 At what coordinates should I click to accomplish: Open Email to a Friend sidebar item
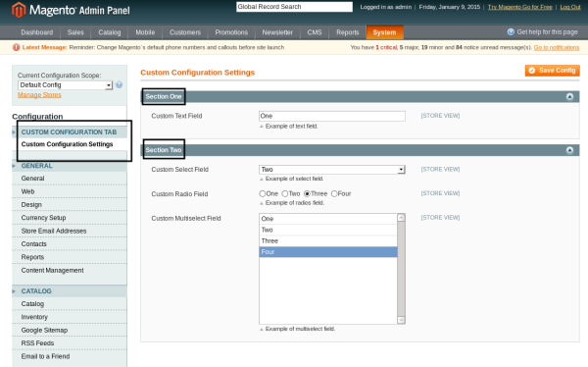coord(45,356)
